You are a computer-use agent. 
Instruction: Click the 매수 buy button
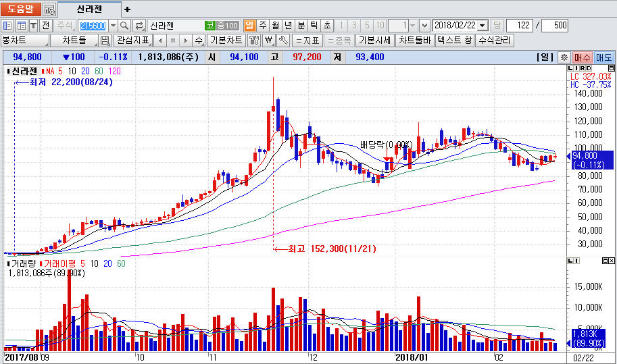click(582, 57)
